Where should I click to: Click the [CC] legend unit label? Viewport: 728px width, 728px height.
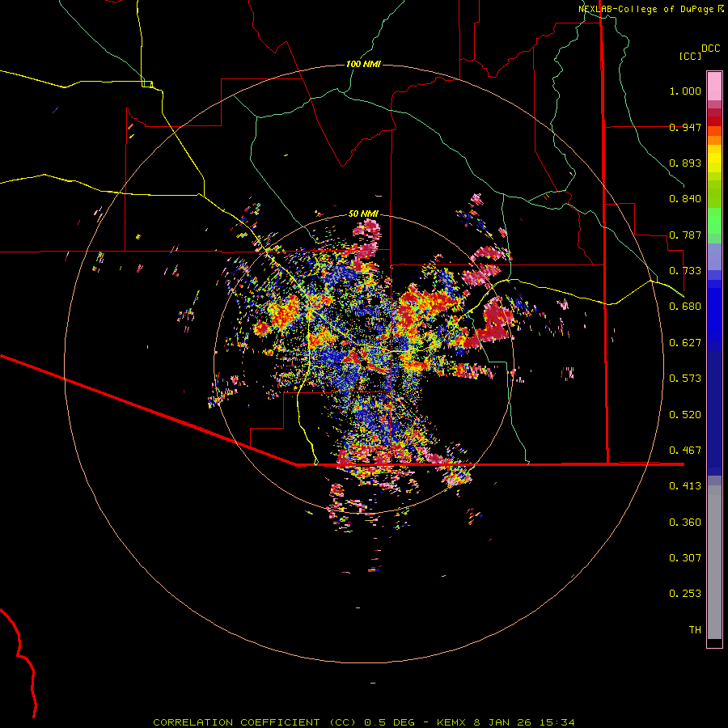(x=691, y=56)
